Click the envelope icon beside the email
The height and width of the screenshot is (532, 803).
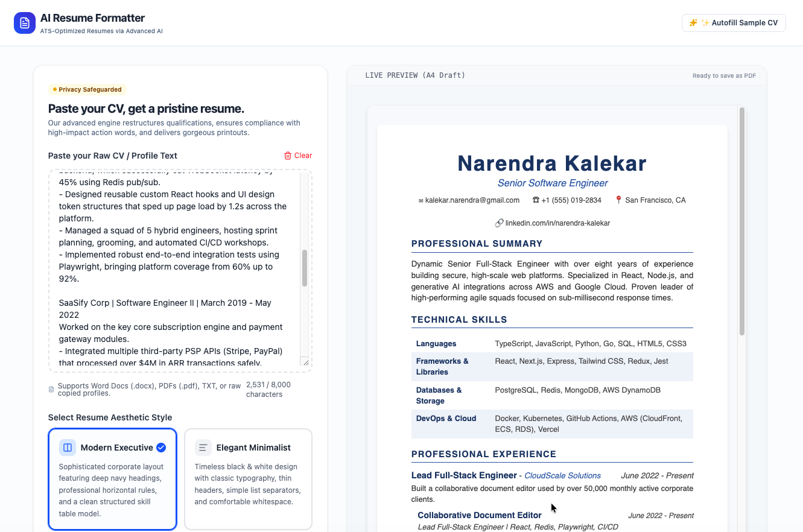click(421, 200)
